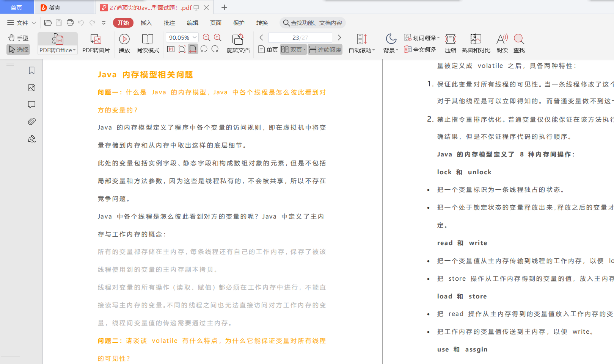Image resolution: width=614 pixels, height=364 pixels.
Task: Activate the Select tool (选择)
Action: click(18, 50)
